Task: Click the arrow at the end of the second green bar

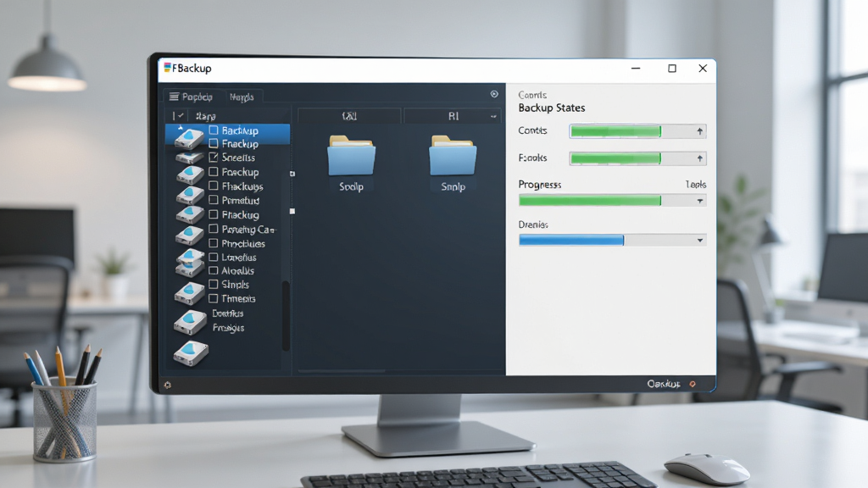Action: [699, 158]
